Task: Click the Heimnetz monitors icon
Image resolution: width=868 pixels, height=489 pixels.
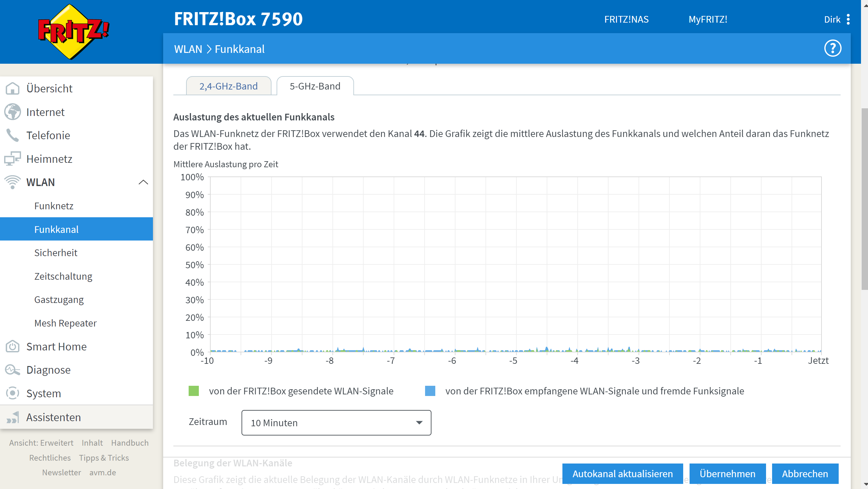Action: (12, 159)
